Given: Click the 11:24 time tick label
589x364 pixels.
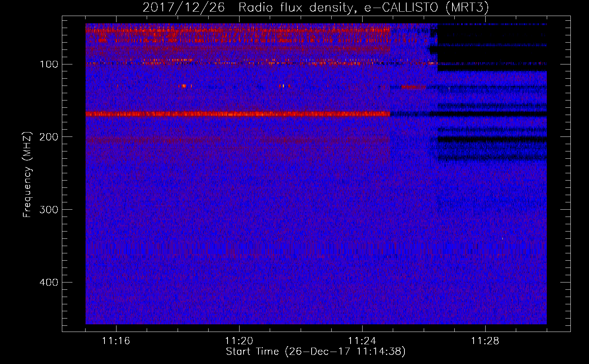Looking at the screenshot, I should coord(362,341).
